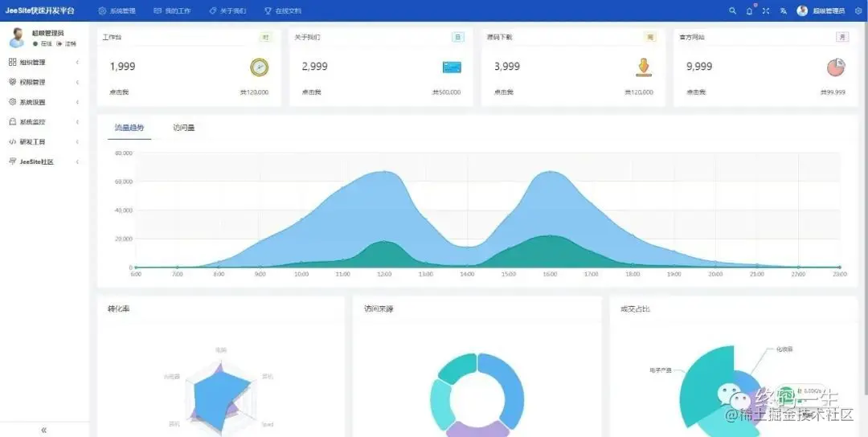This screenshot has width=868, height=437.
Task: Expand the 研发工具 chevron arrow
Action: (77, 141)
